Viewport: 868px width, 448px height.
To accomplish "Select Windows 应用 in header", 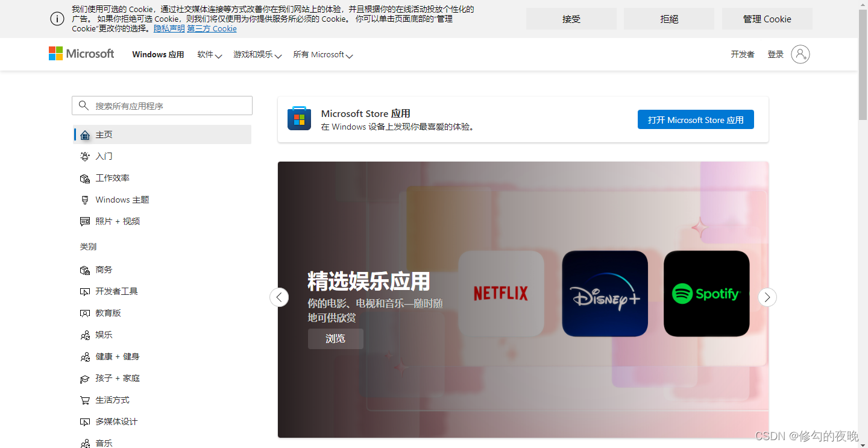I will coord(158,54).
